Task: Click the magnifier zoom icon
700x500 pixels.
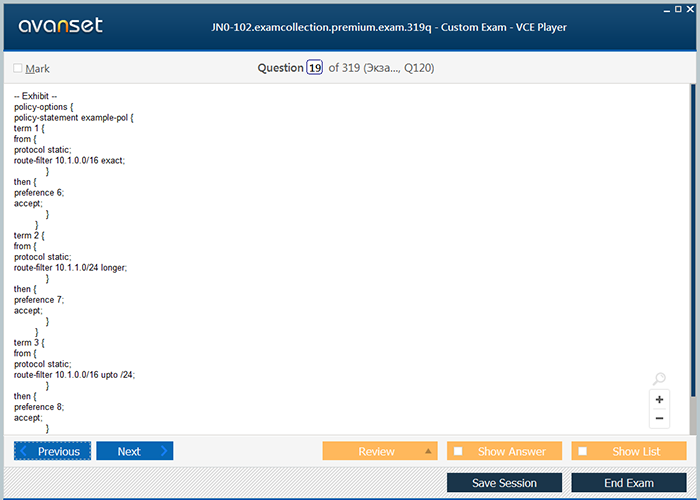Action: point(659,379)
